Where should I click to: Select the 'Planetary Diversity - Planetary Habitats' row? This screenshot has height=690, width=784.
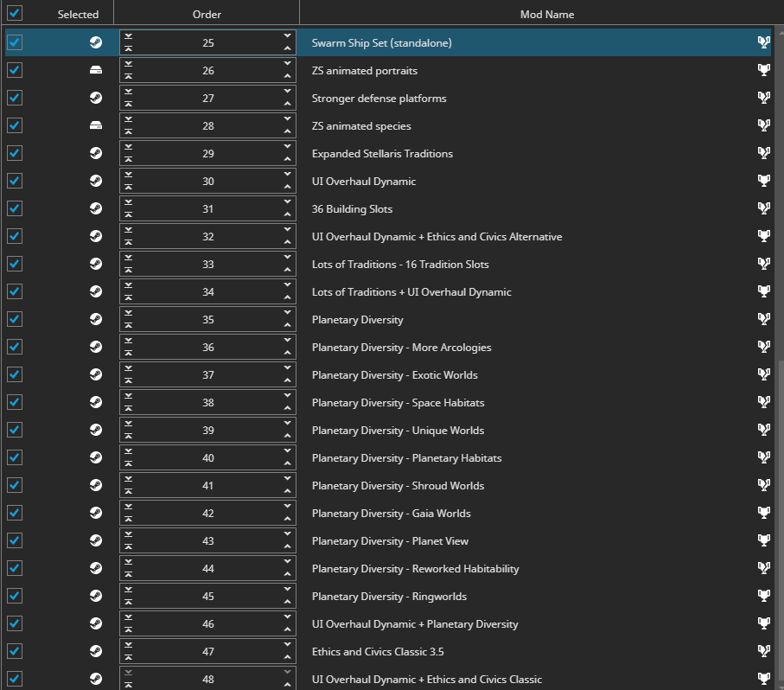point(388,457)
